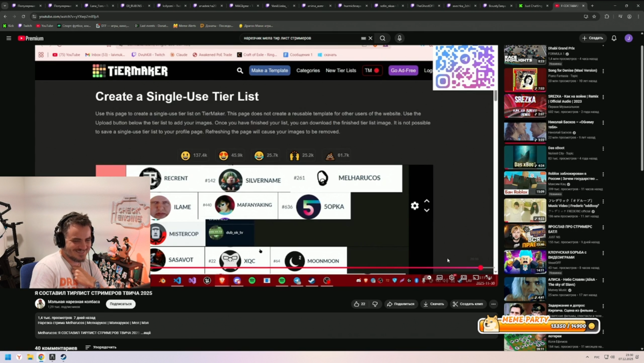Open the on-screen keyboard icon in search
644x363 pixels.
[363, 38]
